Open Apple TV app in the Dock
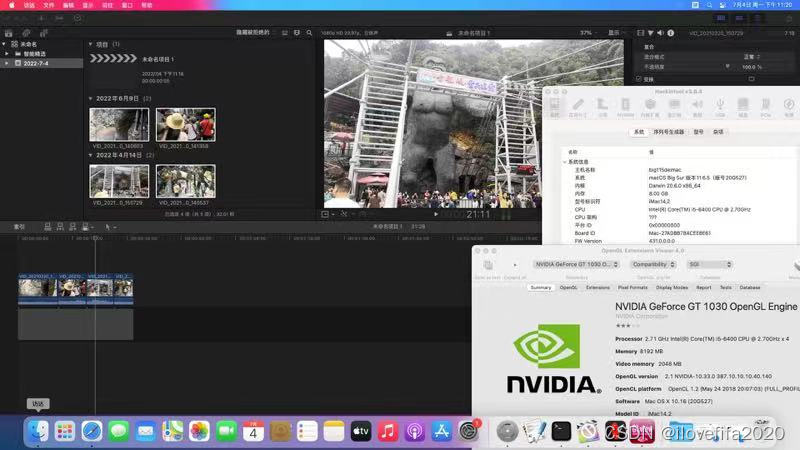Viewport: 800px width, 450px height. pos(361,432)
